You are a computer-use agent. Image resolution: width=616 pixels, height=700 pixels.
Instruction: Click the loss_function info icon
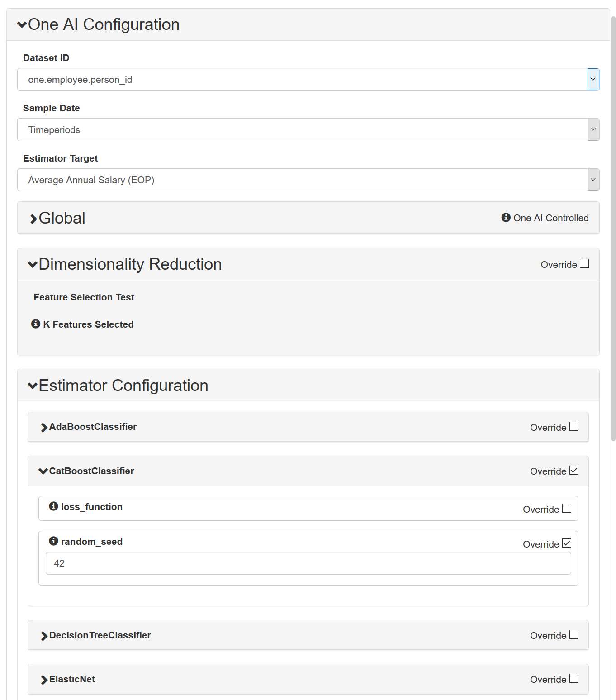coord(53,506)
